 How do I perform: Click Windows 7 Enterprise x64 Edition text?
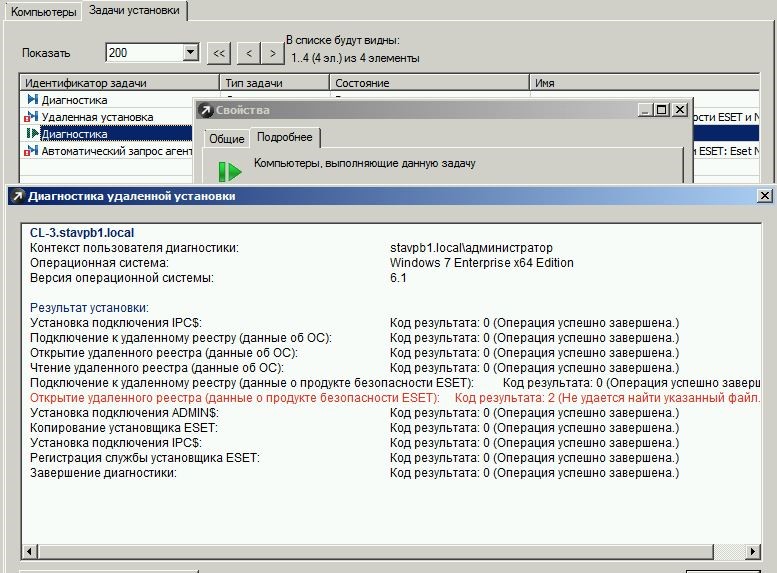(x=482, y=263)
